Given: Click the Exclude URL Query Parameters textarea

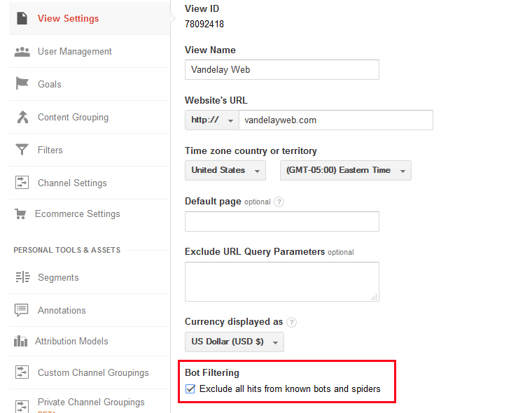Looking at the screenshot, I should [x=282, y=281].
